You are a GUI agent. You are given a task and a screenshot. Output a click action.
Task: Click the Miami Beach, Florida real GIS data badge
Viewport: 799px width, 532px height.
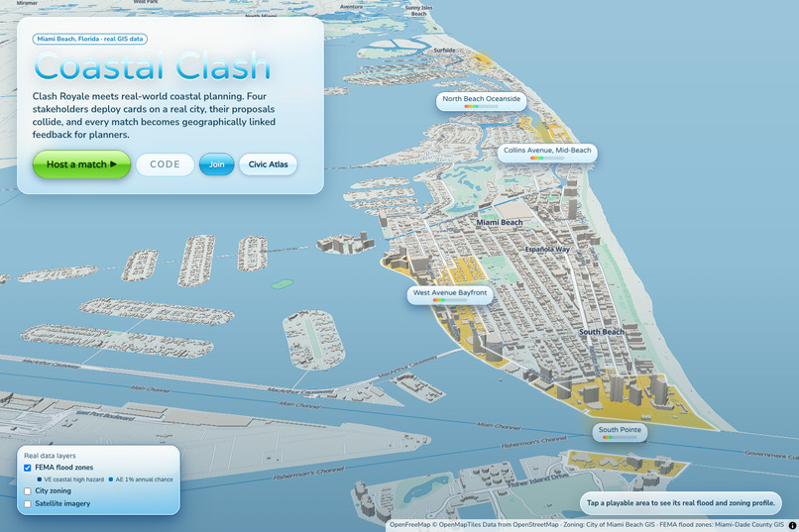pos(90,39)
